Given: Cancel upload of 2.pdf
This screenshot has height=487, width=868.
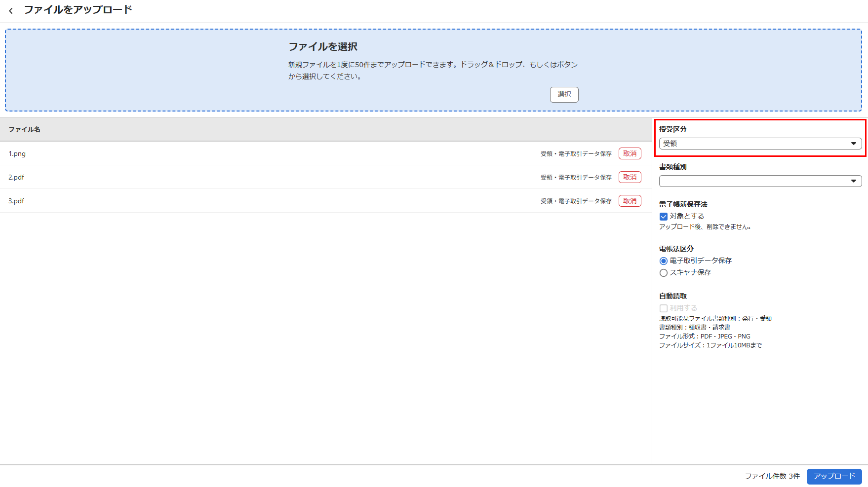Looking at the screenshot, I should point(630,177).
